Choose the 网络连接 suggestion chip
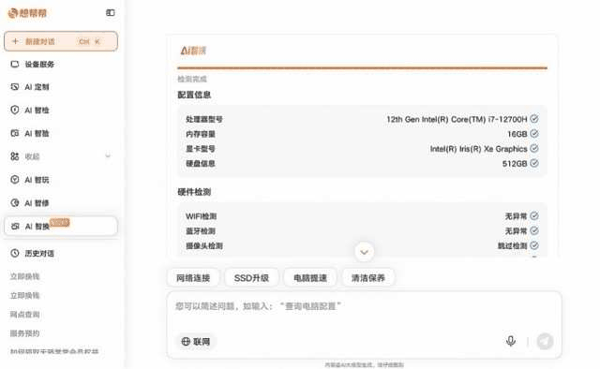This screenshot has height=369, width=600. [x=193, y=278]
